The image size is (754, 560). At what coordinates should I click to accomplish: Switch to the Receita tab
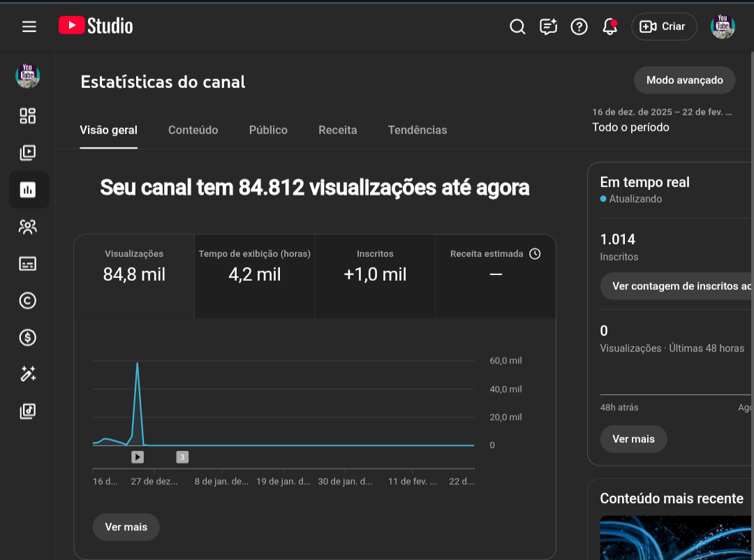337,130
